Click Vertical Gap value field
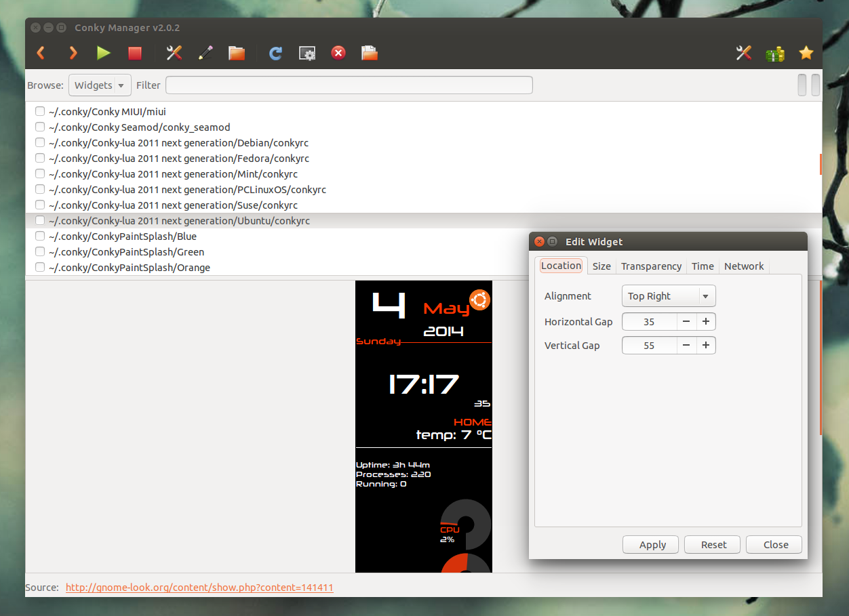Viewport: 849px width, 616px height. [649, 345]
